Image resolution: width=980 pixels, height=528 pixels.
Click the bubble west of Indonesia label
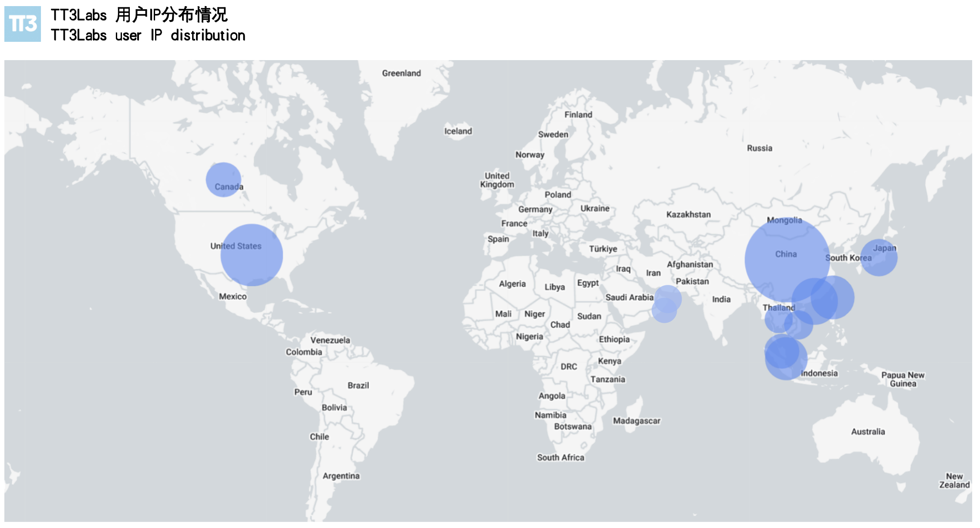click(786, 358)
